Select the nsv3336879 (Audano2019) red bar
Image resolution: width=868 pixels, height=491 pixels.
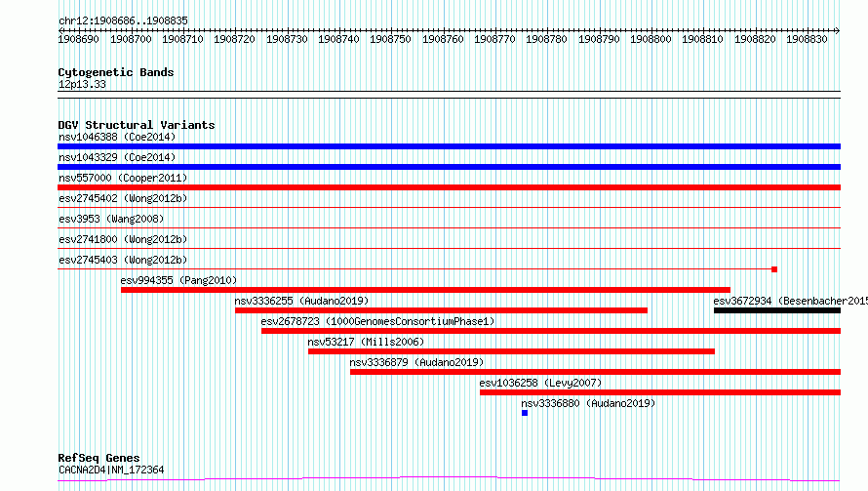(x=595, y=372)
